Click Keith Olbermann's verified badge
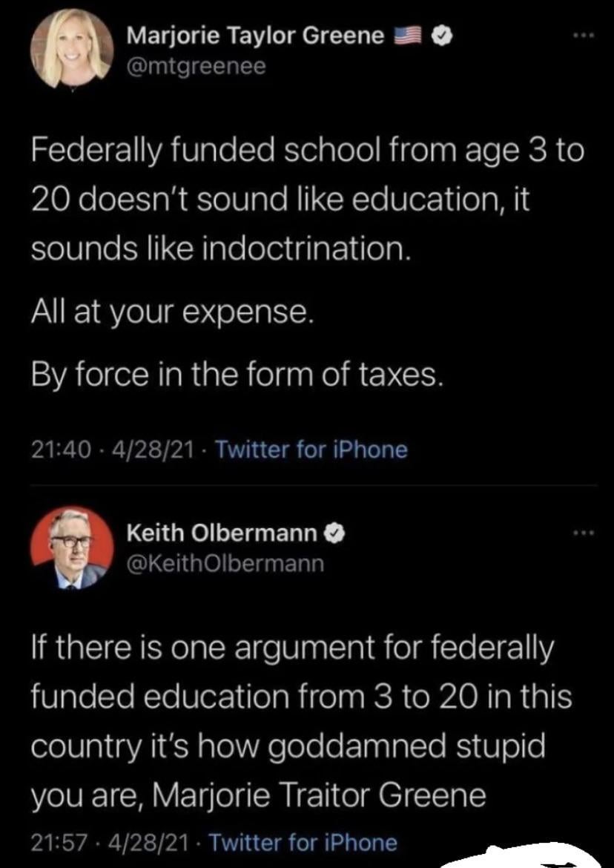614x868 pixels. click(335, 531)
